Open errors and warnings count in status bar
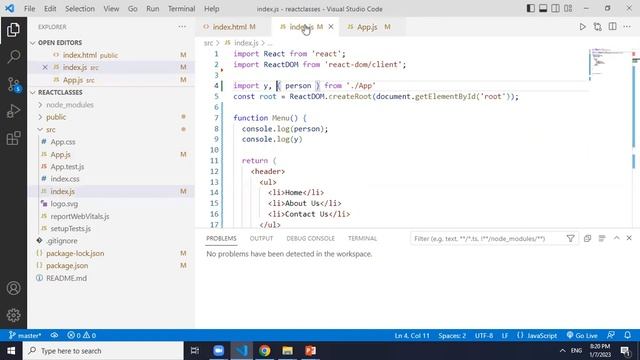This screenshot has height=360, width=640. (82, 336)
